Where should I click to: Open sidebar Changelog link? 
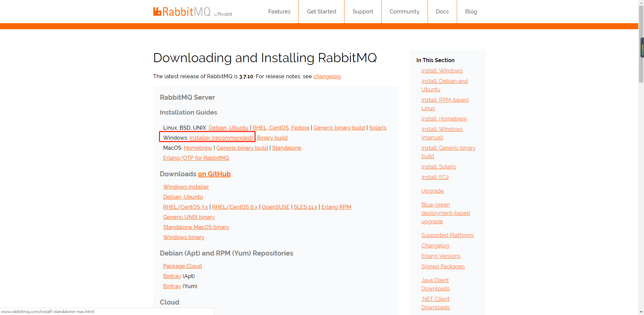[435, 245]
